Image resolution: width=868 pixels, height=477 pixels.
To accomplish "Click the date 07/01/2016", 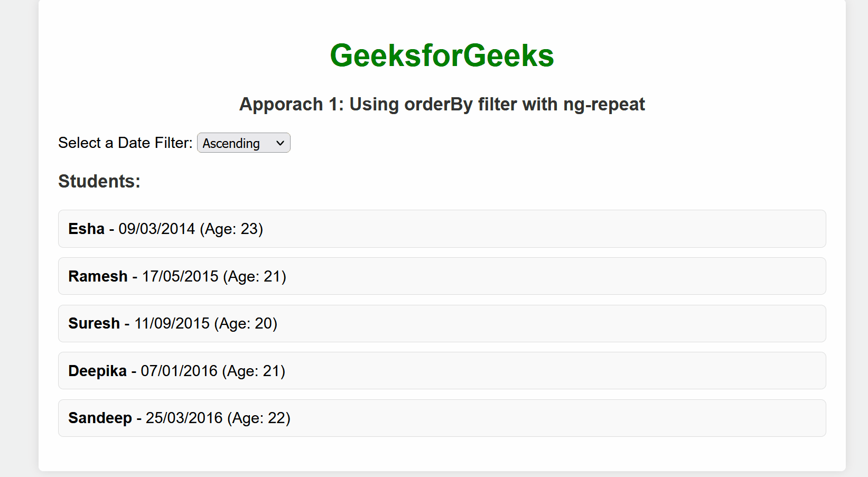I will coord(179,371).
